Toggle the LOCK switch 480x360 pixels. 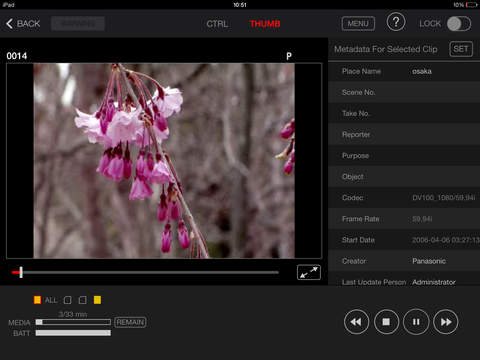459,24
